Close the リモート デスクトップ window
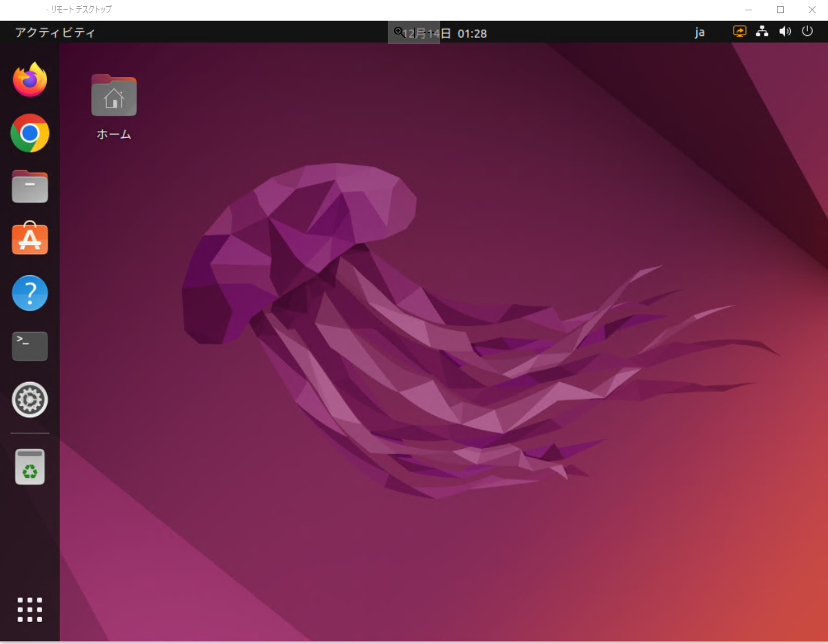828x644 pixels. [x=812, y=10]
